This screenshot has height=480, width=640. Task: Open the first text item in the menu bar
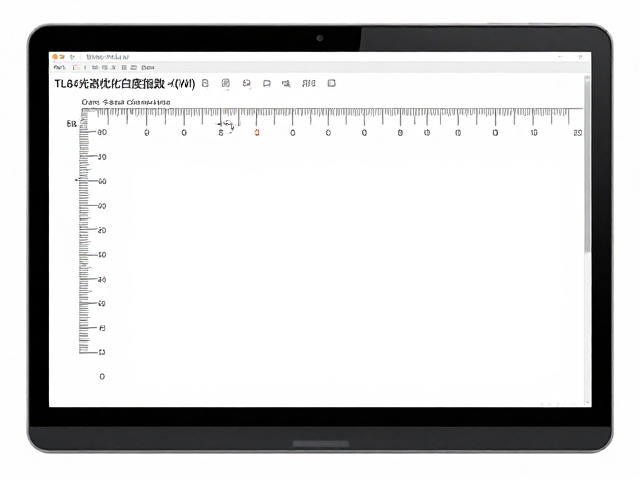pos(60,67)
